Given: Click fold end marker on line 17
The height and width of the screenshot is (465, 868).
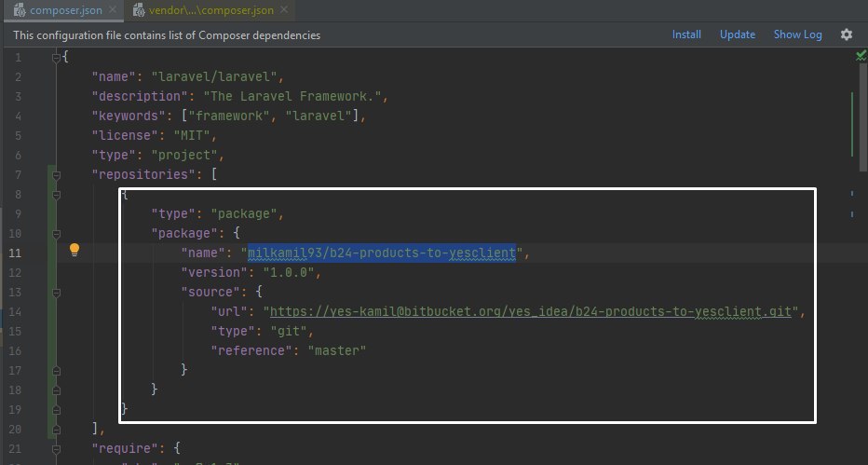Looking at the screenshot, I should coord(56,370).
